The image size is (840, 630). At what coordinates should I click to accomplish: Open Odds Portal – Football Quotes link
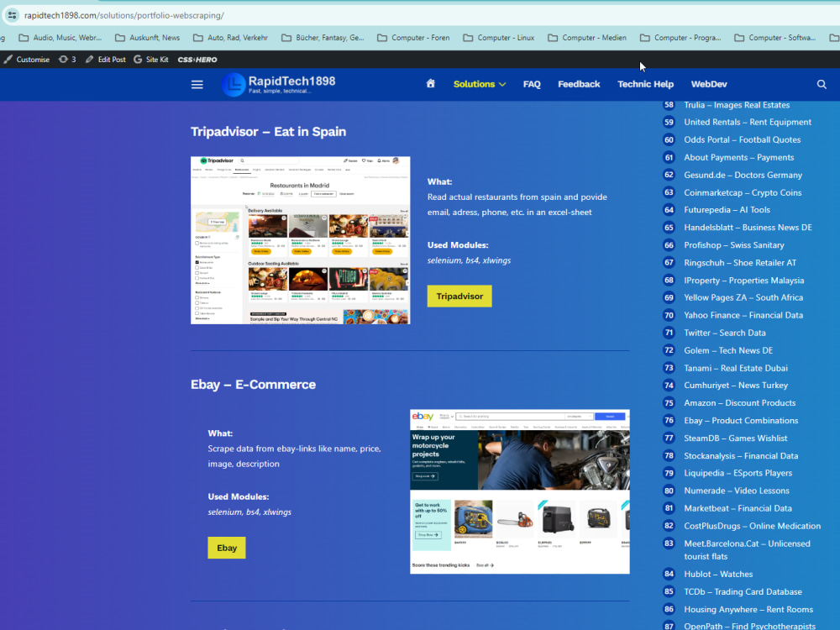742,139
